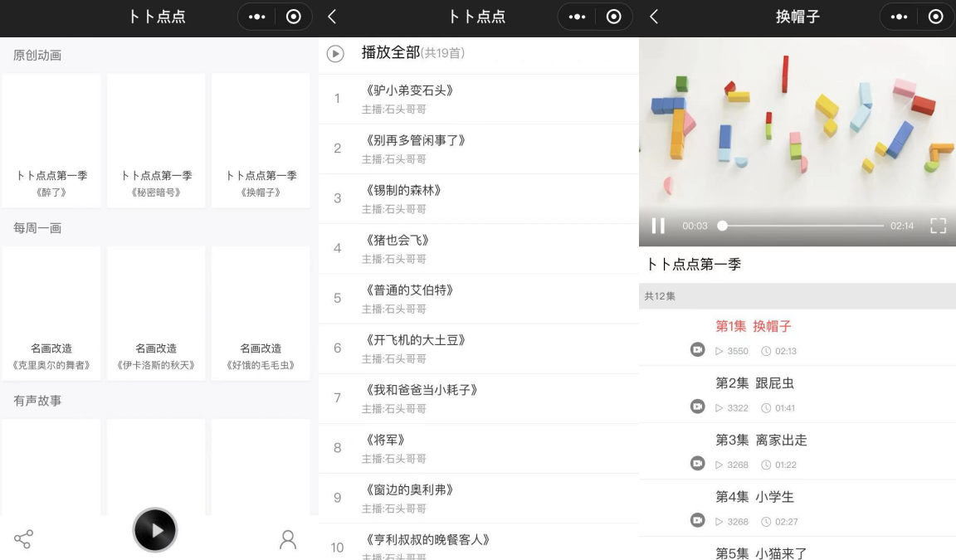
Task: Open the 《好饿的毛毛虫》 painting card
Action: point(261,314)
